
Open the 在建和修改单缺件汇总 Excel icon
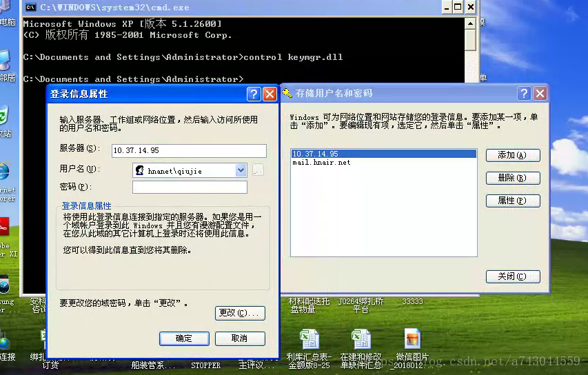click(x=361, y=349)
